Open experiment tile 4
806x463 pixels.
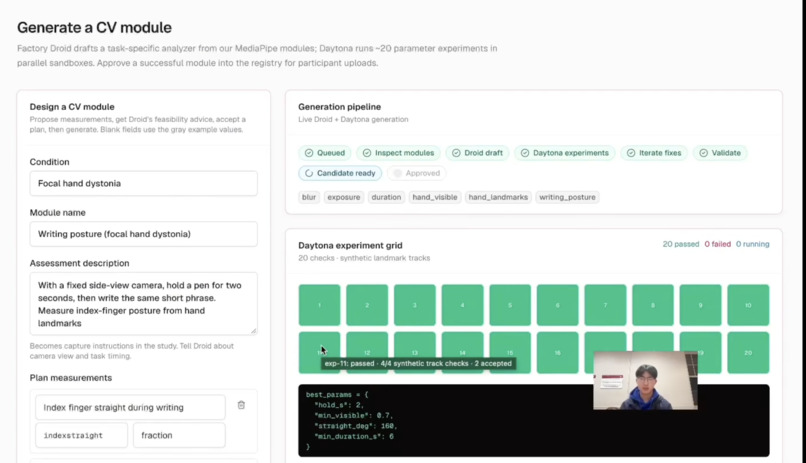[463, 305]
